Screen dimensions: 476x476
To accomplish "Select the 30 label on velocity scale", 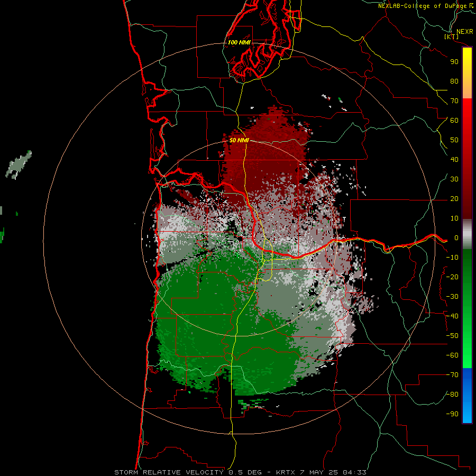I will coord(454,179).
